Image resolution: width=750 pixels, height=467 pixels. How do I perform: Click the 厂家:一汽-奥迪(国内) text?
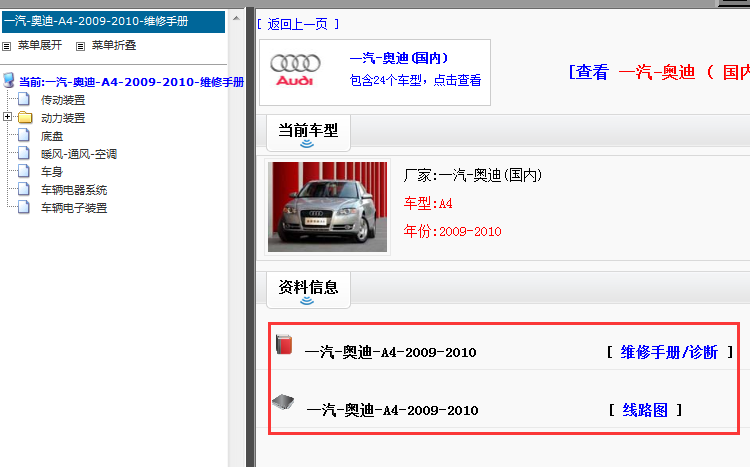coord(473,175)
